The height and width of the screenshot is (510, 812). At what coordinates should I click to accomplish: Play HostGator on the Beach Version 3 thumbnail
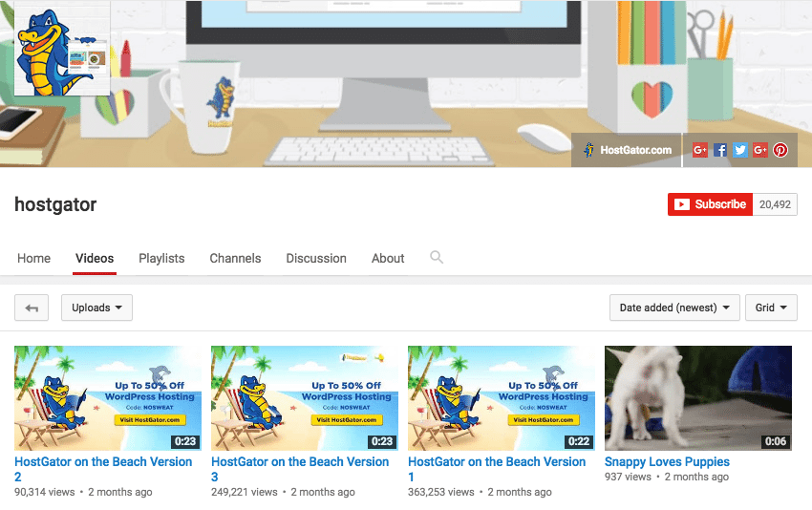pos(305,398)
